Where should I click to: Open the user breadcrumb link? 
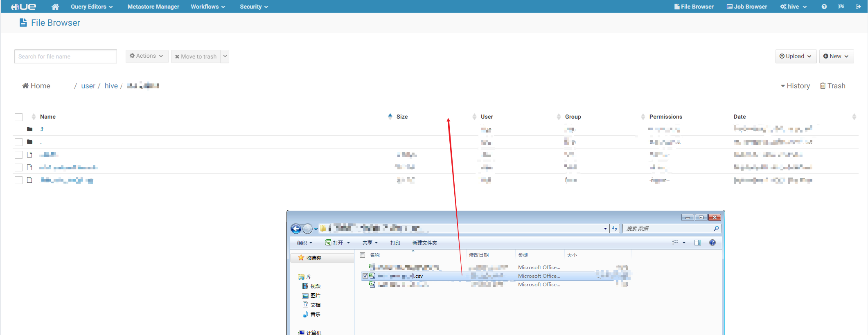(x=88, y=86)
